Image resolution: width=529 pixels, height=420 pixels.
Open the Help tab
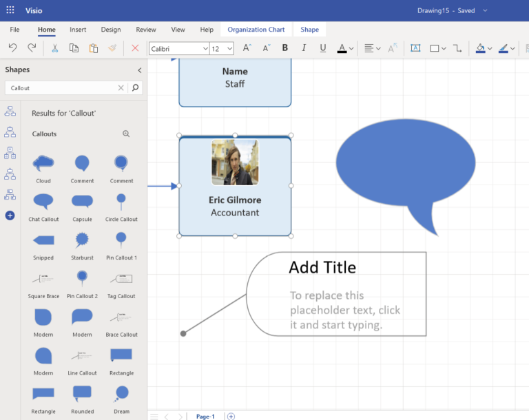coord(207,30)
